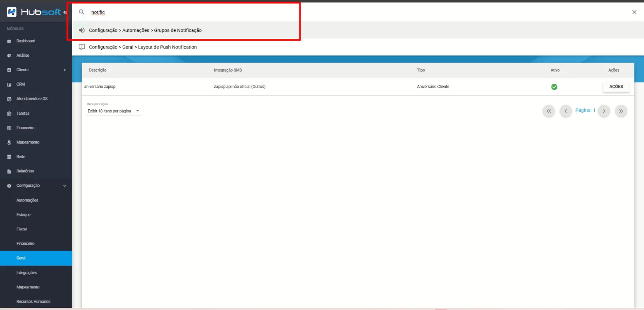This screenshot has width=644, height=310.
Task: Click the search magnifier icon
Action: pyautogui.click(x=82, y=12)
